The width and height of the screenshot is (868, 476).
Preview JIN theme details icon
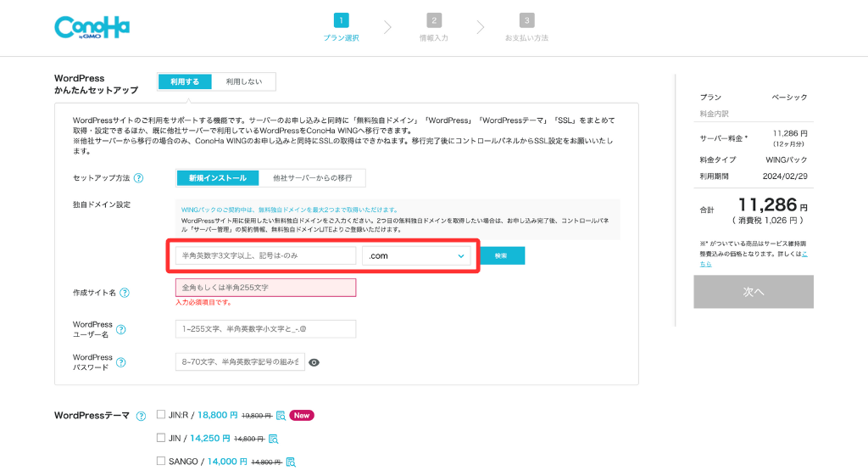[273, 439]
